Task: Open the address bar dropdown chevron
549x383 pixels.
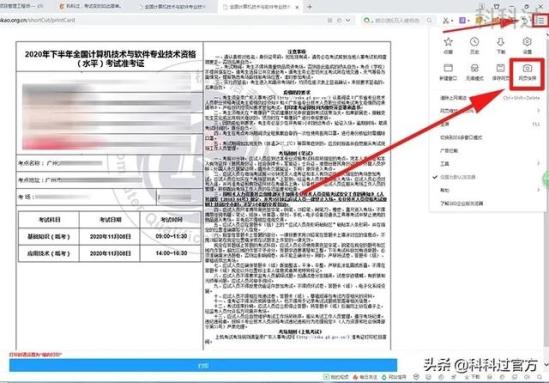Action: point(348,20)
